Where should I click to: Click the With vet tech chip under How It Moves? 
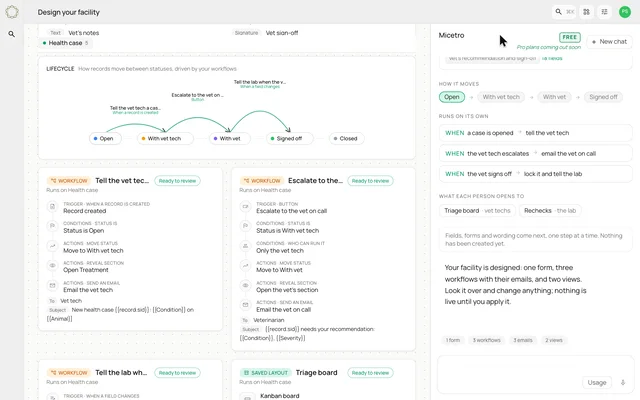click(x=501, y=97)
